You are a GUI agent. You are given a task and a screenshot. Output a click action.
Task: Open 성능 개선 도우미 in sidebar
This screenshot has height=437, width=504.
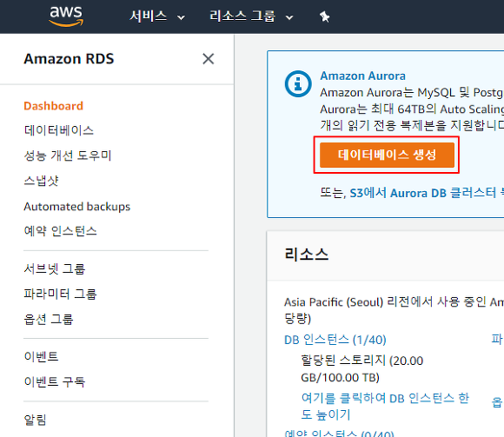point(68,156)
